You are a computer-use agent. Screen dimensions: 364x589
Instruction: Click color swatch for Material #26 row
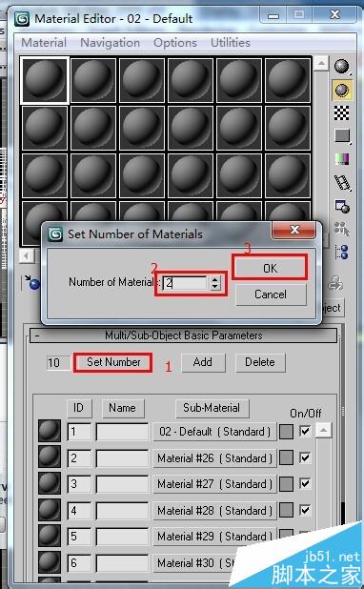[286, 457]
